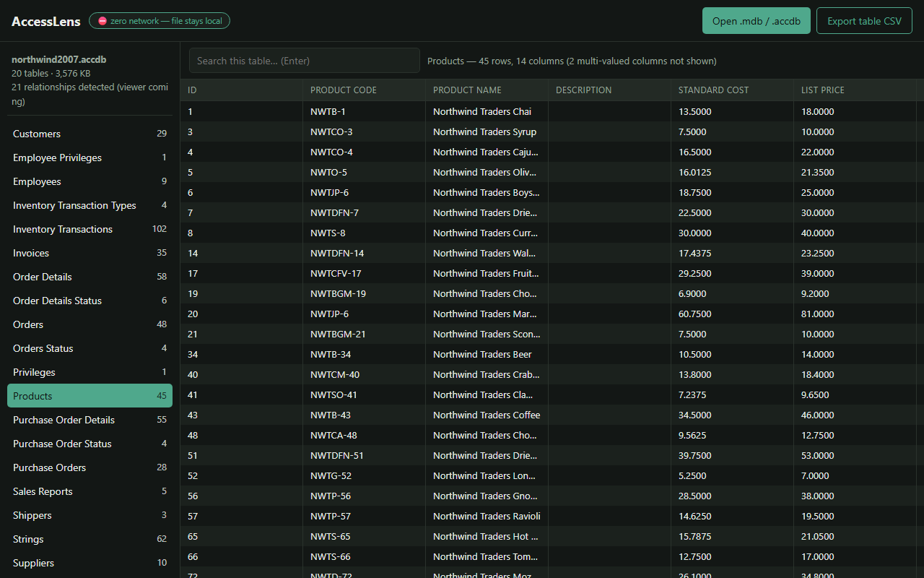This screenshot has height=578, width=924.
Task: Click the DESCRIPTION column header
Action: coord(610,90)
